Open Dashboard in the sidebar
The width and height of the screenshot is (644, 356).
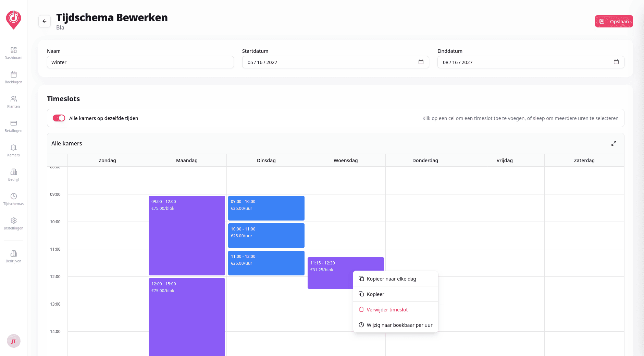pos(14,53)
